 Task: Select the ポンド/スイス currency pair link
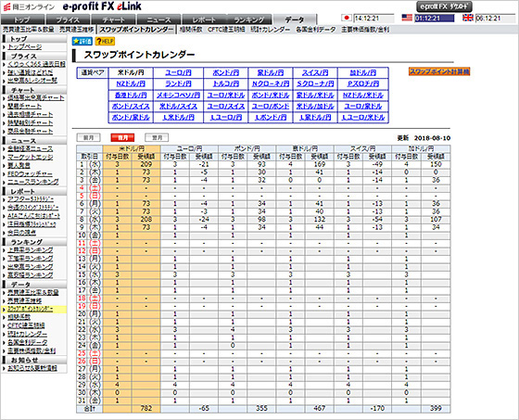tap(131, 107)
